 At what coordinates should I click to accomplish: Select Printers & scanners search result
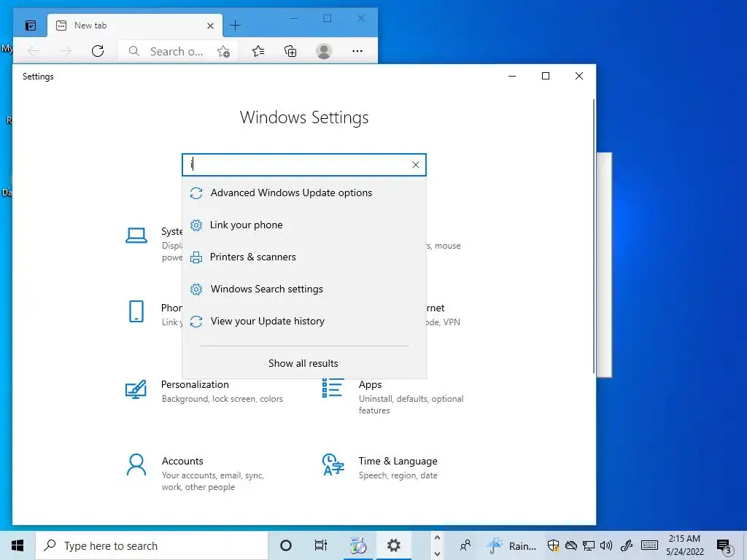coord(304,257)
